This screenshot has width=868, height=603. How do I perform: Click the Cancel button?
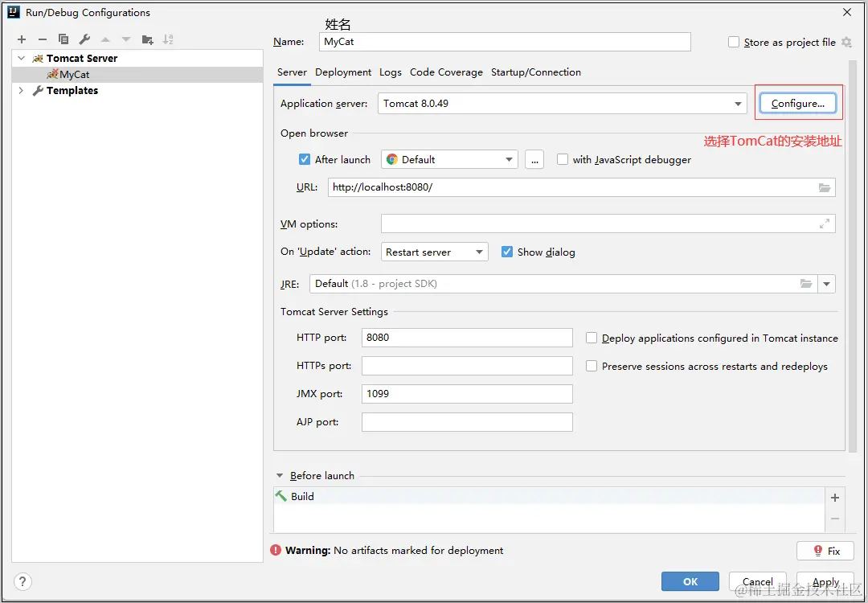coord(757,581)
